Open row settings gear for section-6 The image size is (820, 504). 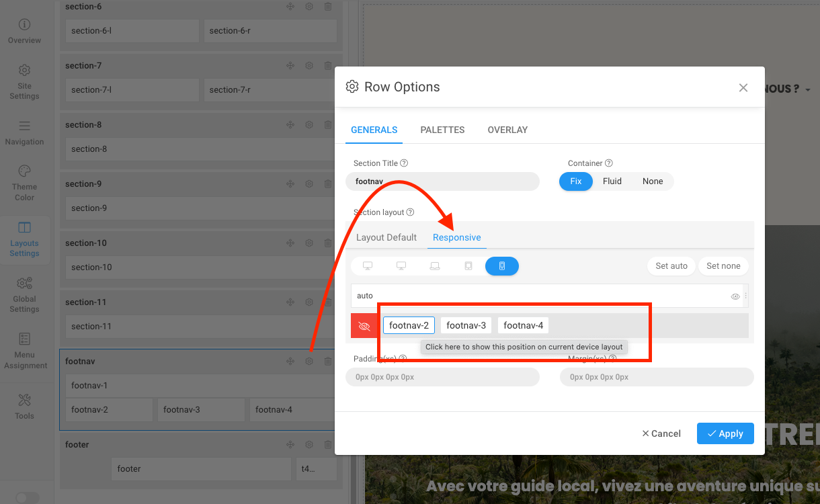coord(309,7)
